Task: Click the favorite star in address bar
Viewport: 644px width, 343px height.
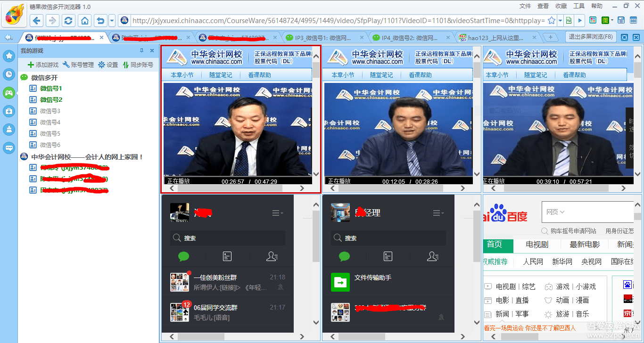Action: pyautogui.click(x=552, y=20)
